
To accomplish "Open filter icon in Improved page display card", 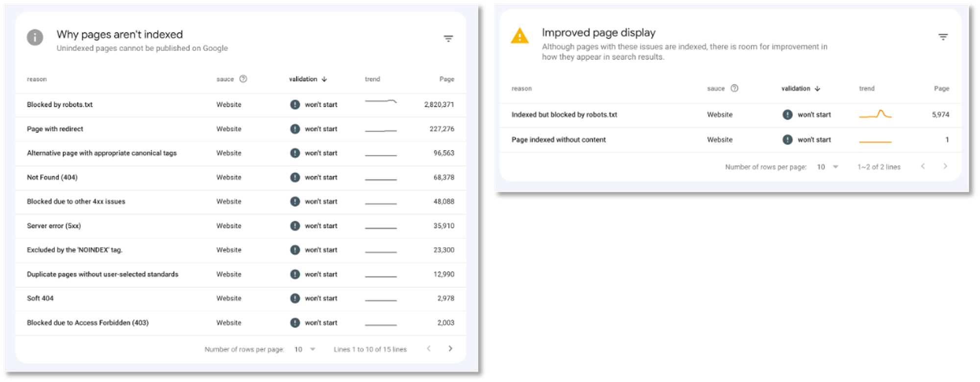I will (x=943, y=37).
